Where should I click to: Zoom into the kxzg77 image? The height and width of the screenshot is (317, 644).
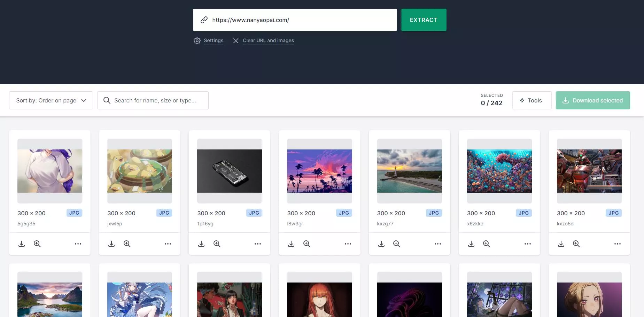pyautogui.click(x=397, y=244)
